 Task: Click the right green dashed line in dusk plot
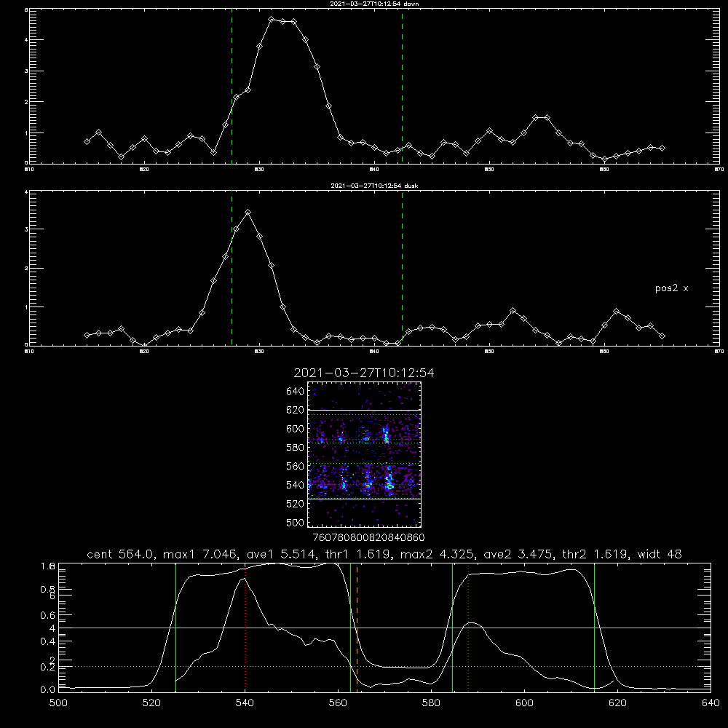[402, 269]
